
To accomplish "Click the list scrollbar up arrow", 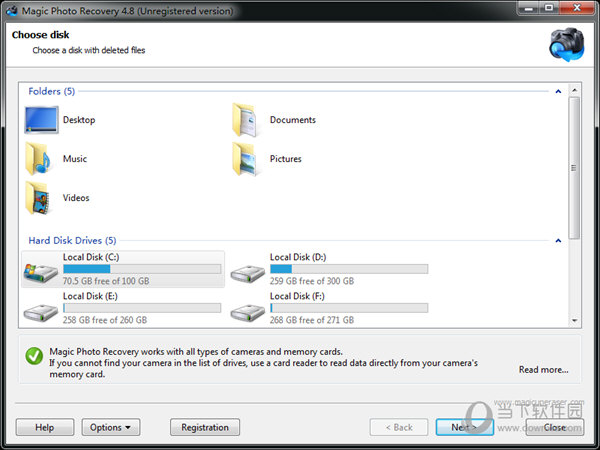I will 574,90.
